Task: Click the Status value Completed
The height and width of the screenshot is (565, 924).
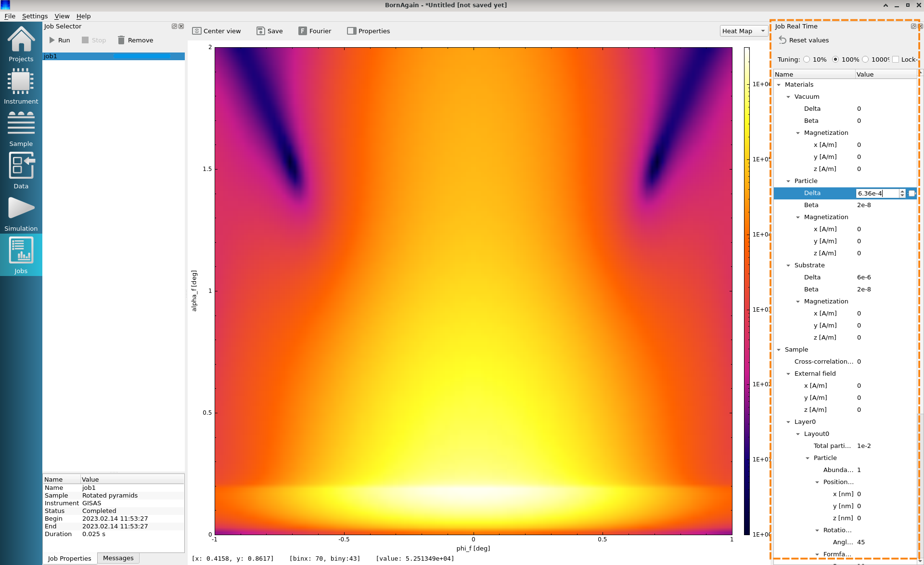Action: click(99, 511)
